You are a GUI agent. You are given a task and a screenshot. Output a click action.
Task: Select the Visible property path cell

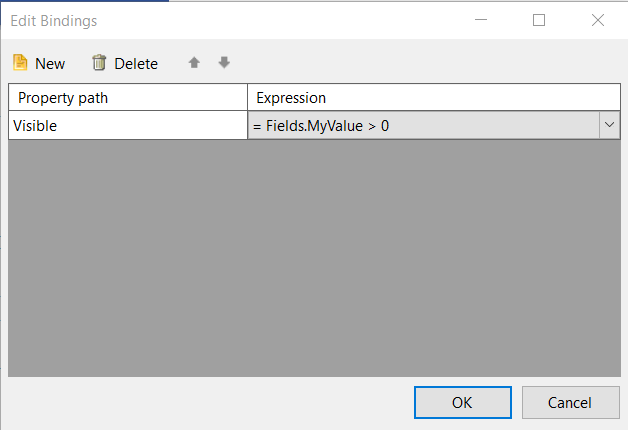point(128,125)
